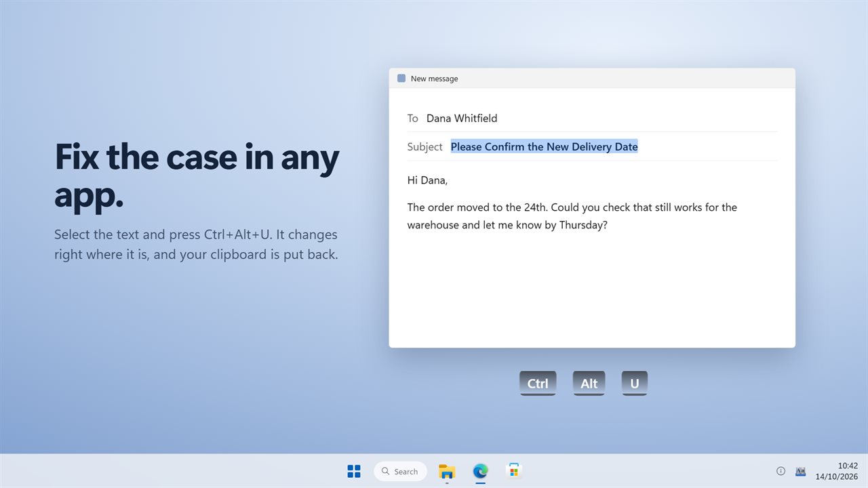Click the Ctrl keycap
The image size is (868, 488).
pos(538,383)
